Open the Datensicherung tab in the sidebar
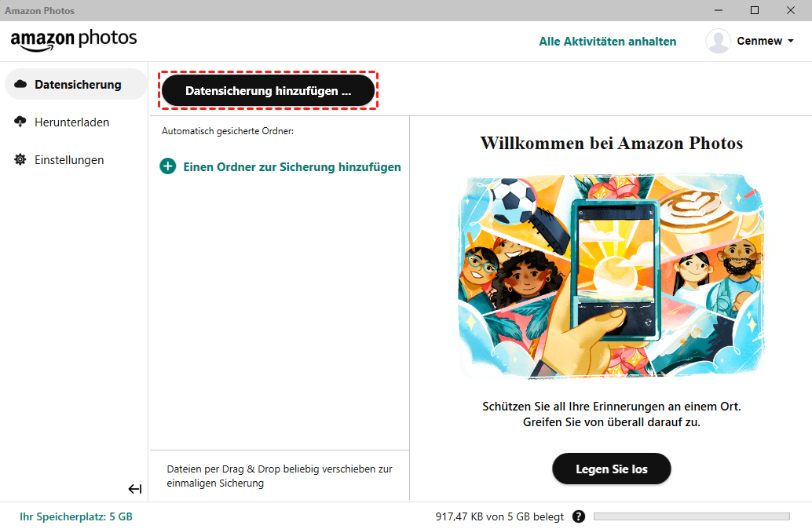This screenshot has width=812, height=529. pyautogui.click(x=76, y=84)
